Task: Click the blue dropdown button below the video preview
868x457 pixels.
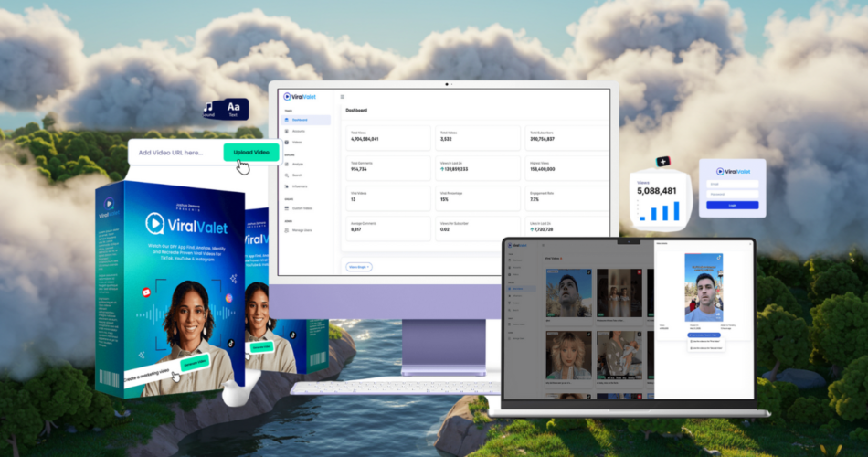Action: point(704,335)
